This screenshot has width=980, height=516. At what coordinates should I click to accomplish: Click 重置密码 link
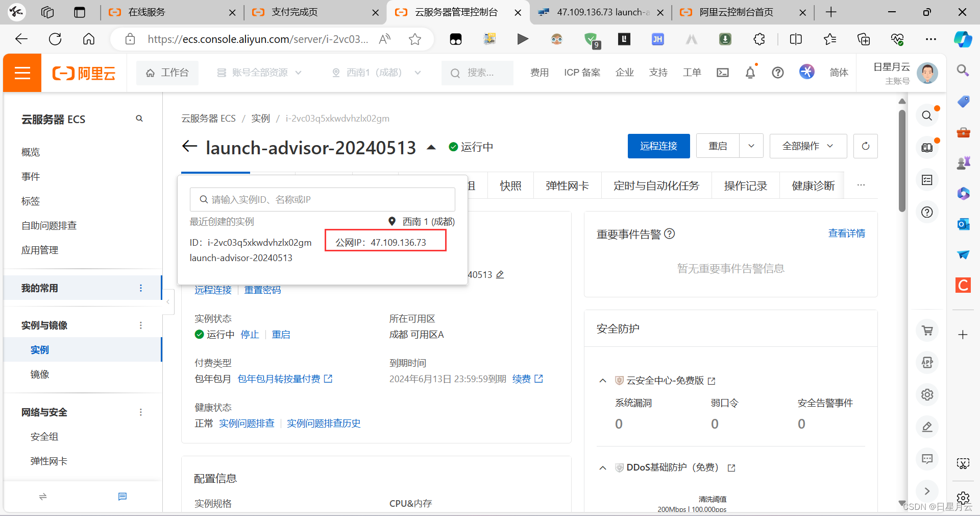tap(262, 290)
